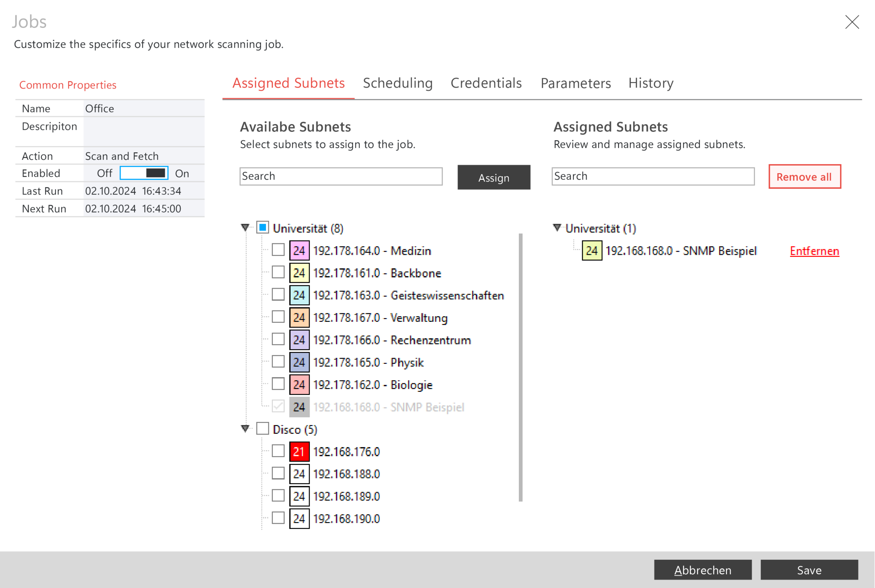This screenshot has height=588, width=875.
Task: Click the Abbrechen button
Action: click(703, 570)
